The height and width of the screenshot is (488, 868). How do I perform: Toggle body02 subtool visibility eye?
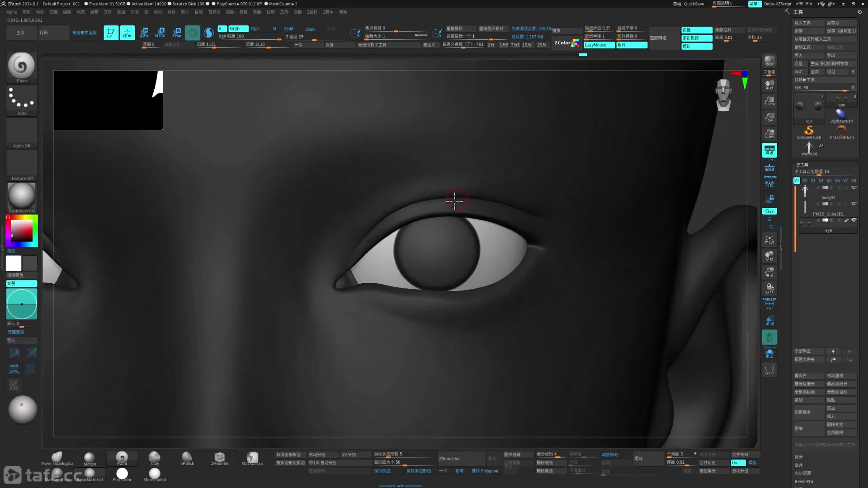pyautogui.click(x=854, y=187)
